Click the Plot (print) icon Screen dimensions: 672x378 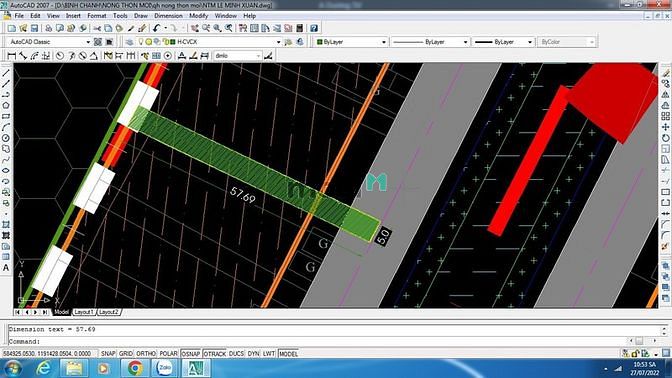click(48, 28)
